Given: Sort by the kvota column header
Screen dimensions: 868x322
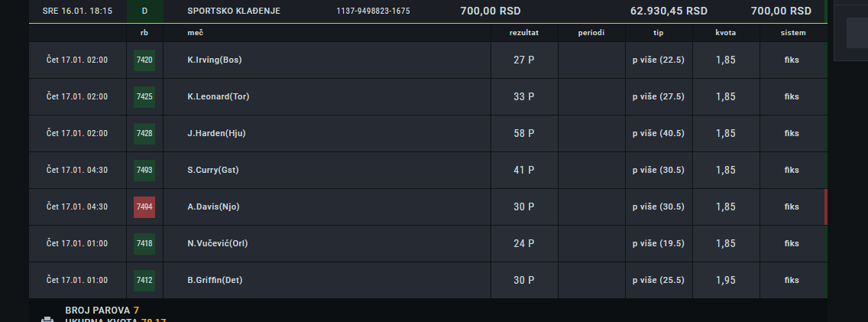Looking at the screenshot, I should click(x=725, y=33).
